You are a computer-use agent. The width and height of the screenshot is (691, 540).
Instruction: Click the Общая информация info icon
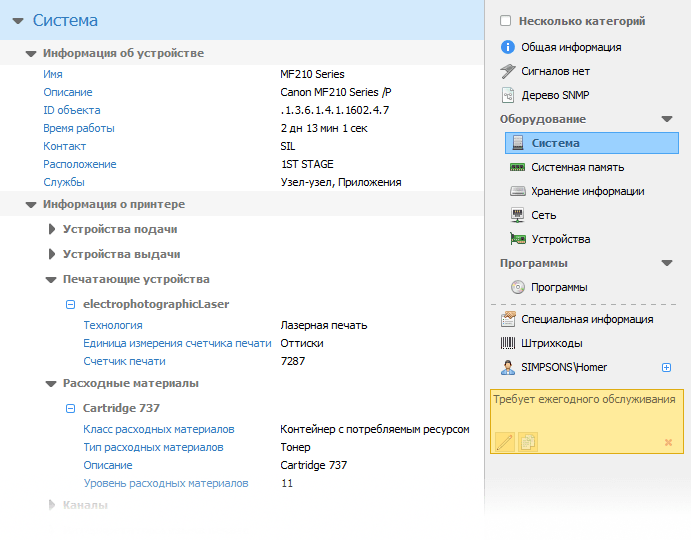508,47
